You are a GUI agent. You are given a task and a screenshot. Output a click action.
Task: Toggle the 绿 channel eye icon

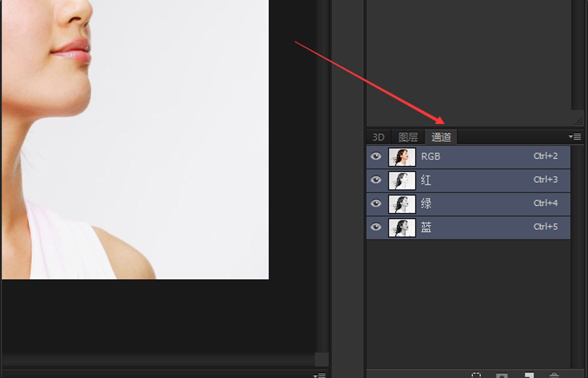tap(376, 203)
